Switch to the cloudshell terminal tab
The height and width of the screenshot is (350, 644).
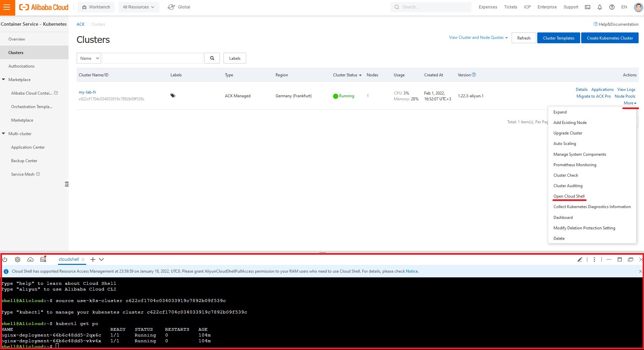[x=69, y=259]
